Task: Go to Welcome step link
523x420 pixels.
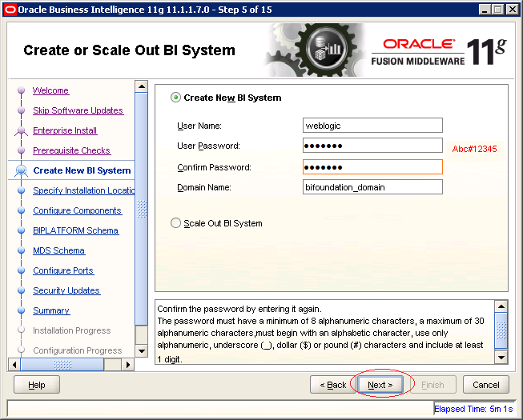Action: pos(50,90)
